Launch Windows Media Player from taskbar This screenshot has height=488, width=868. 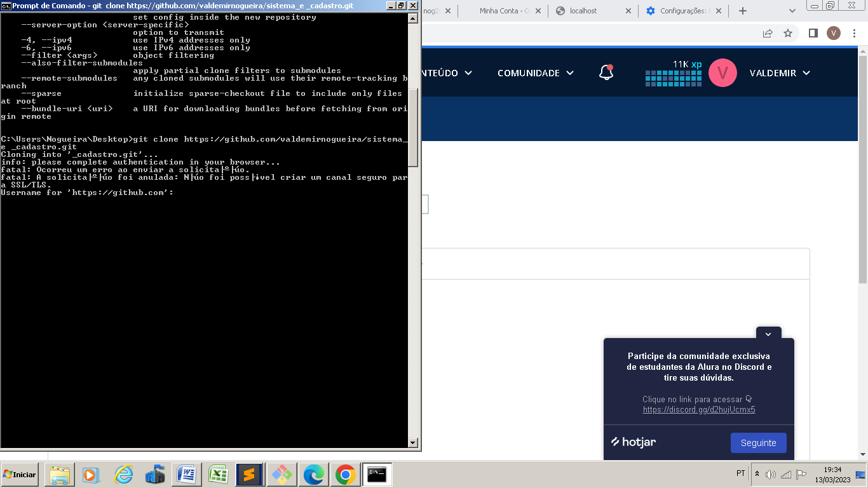[x=90, y=475]
